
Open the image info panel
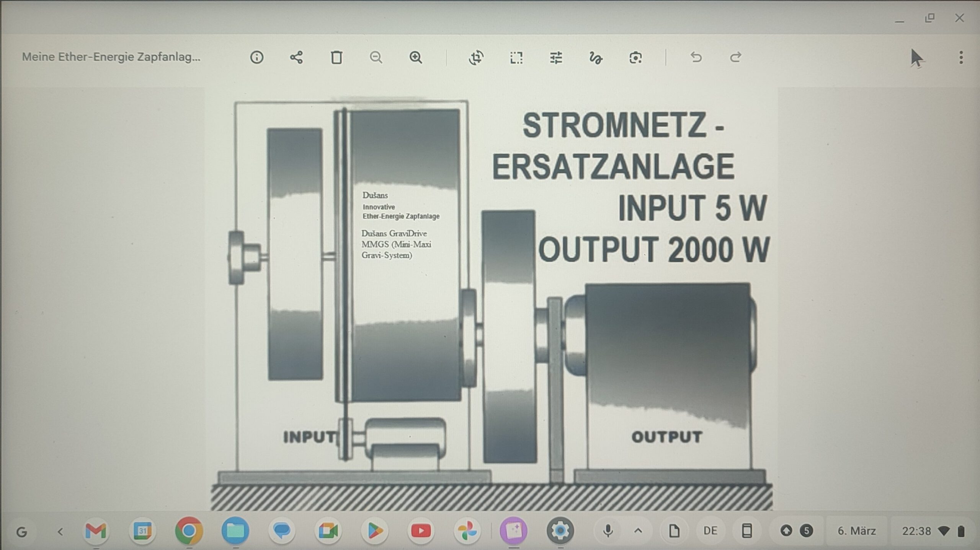coord(256,57)
